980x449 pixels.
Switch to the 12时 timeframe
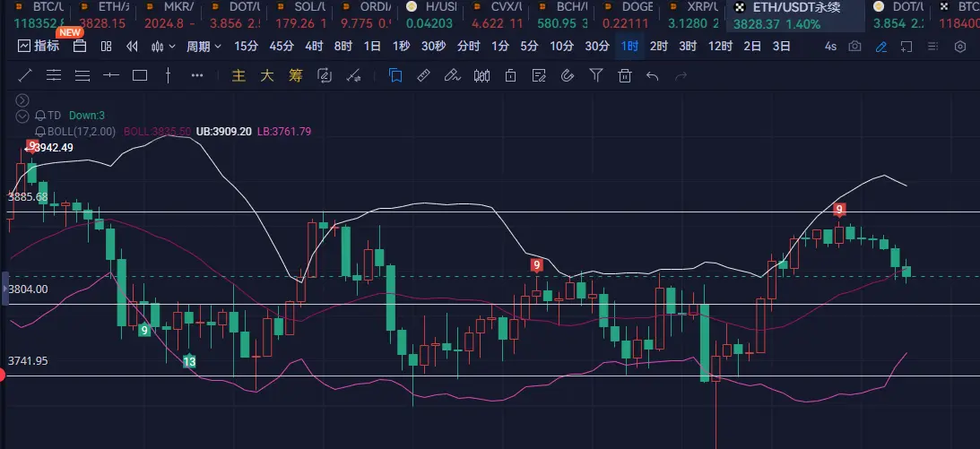[720, 47]
